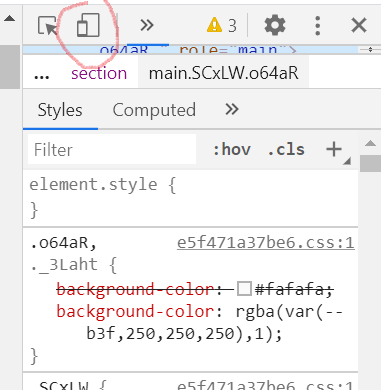Screen dimensions: 381x390
Task: Toggle the .cls classes panel
Action: point(286,149)
